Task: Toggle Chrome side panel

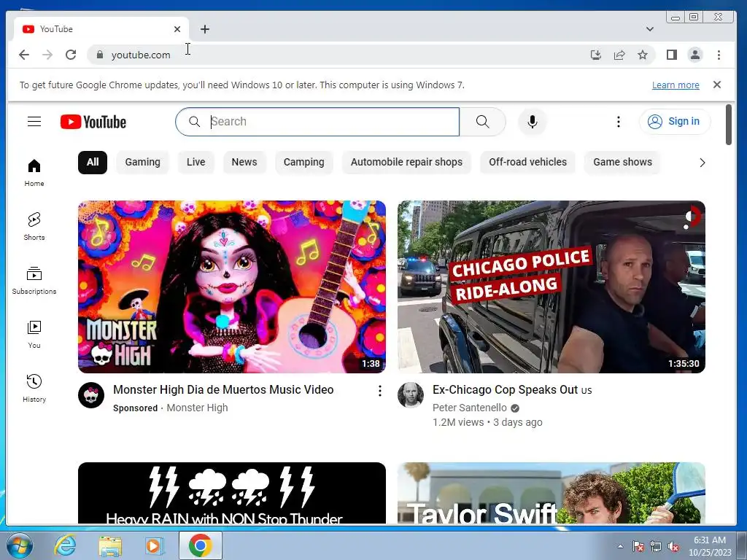Action: pyautogui.click(x=672, y=55)
